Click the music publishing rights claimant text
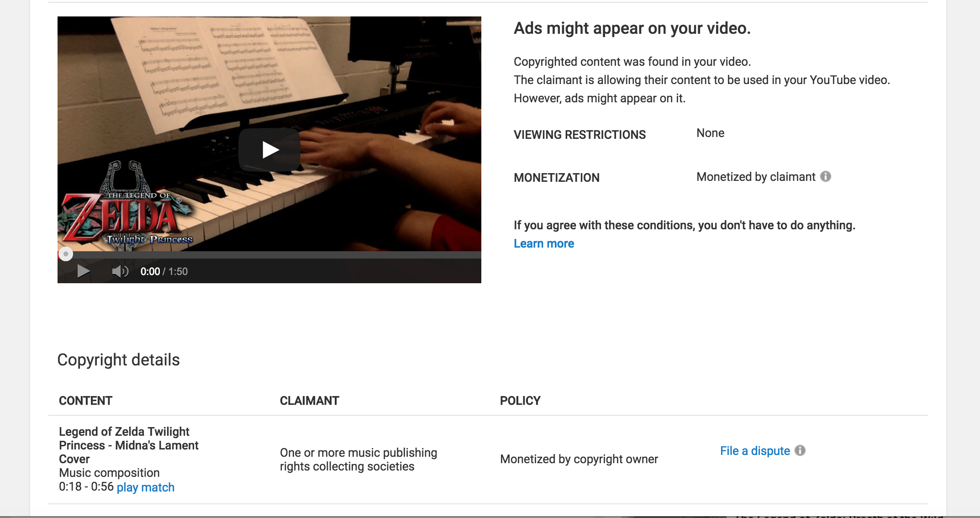Screen dimensions: 980x518 [358, 460]
